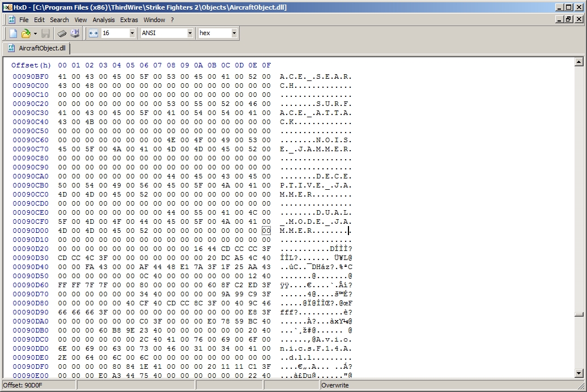Click ASCII text 'P.T.I.V.E._.J.A.'
This screenshot has height=392, width=587.
coord(316,185)
